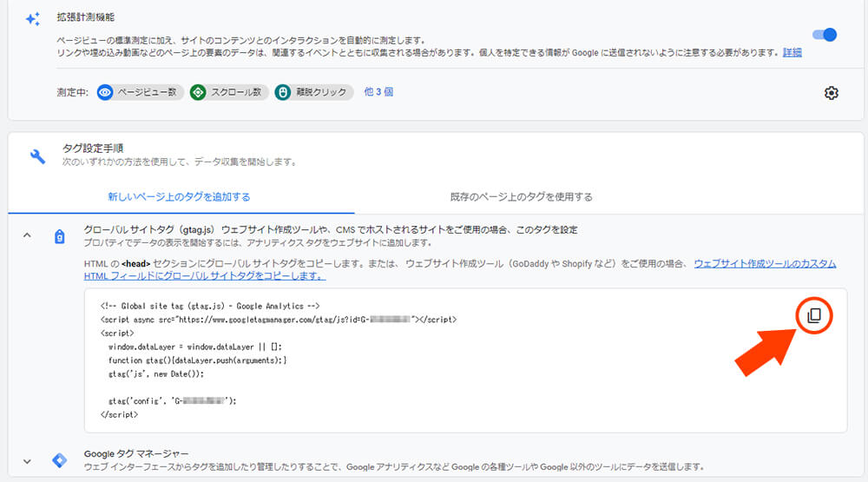Viewport: 868px width, 482px height.
Task: Click the gtag('config' code line
Action: pyautogui.click(x=172, y=401)
